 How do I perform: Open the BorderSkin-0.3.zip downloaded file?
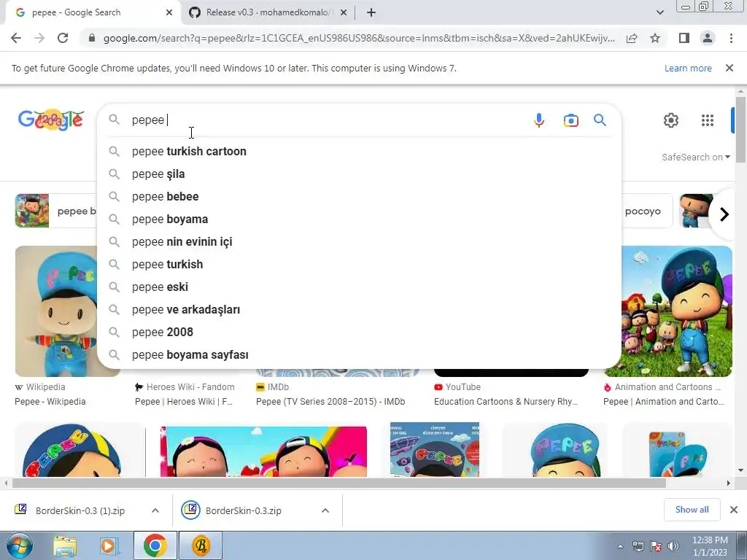click(244, 510)
